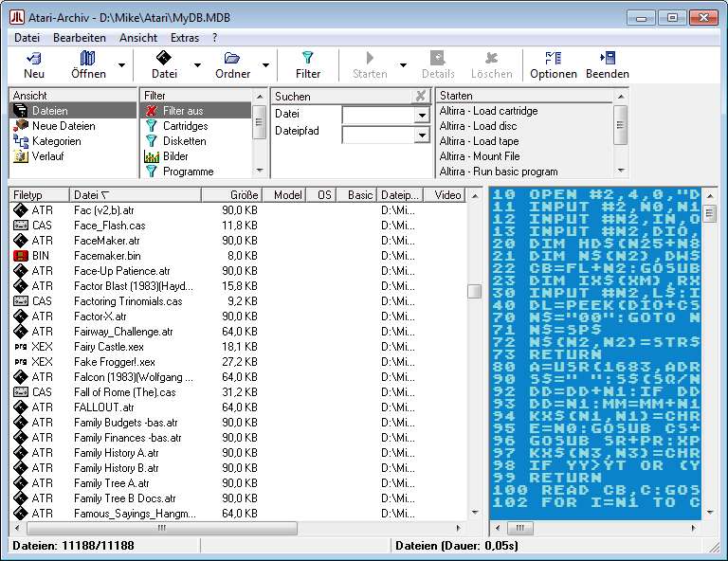Choose Filter aus in Filter list
This screenshot has width=728, height=561.
click(196, 111)
